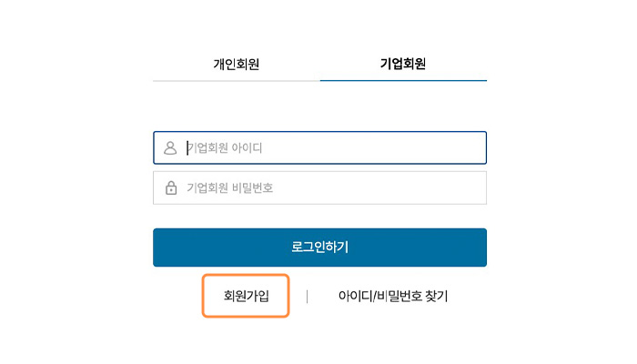Choose the individual member login tab
Image resolution: width=637 pixels, height=364 pixels.
click(x=237, y=65)
